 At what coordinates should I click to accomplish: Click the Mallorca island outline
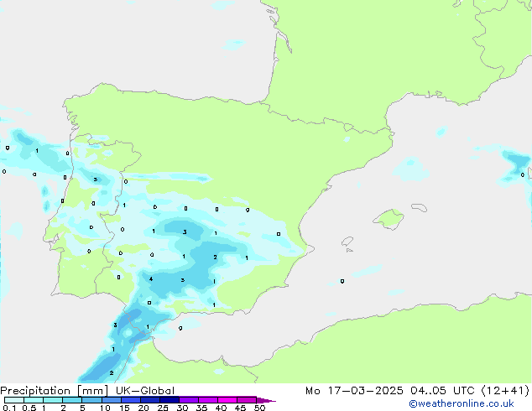[x=389, y=219]
